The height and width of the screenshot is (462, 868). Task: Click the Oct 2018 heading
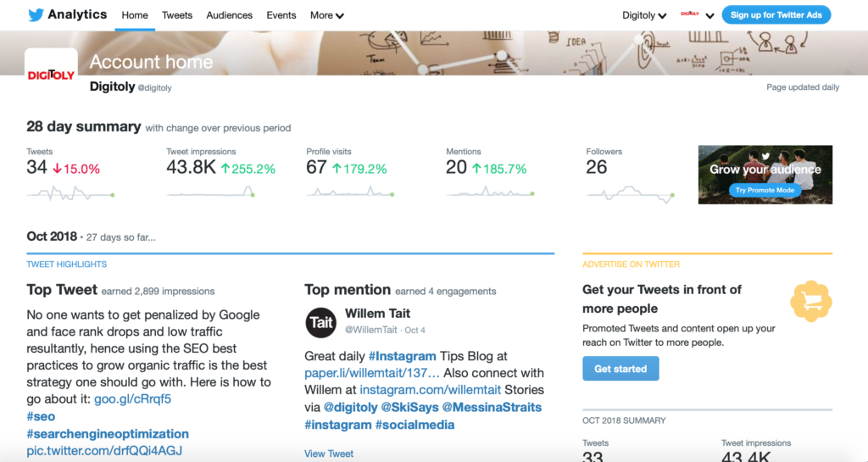pyautogui.click(x=52, y=237)
